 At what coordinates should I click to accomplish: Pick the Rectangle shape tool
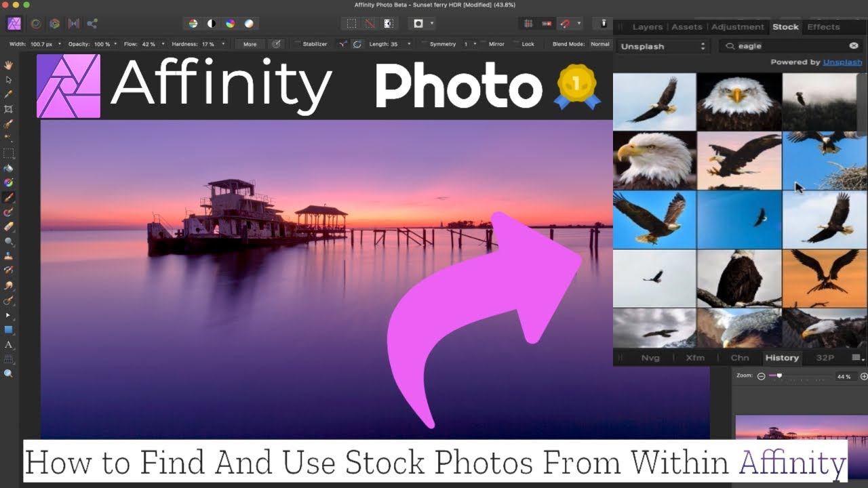click(x=9, y=329)
